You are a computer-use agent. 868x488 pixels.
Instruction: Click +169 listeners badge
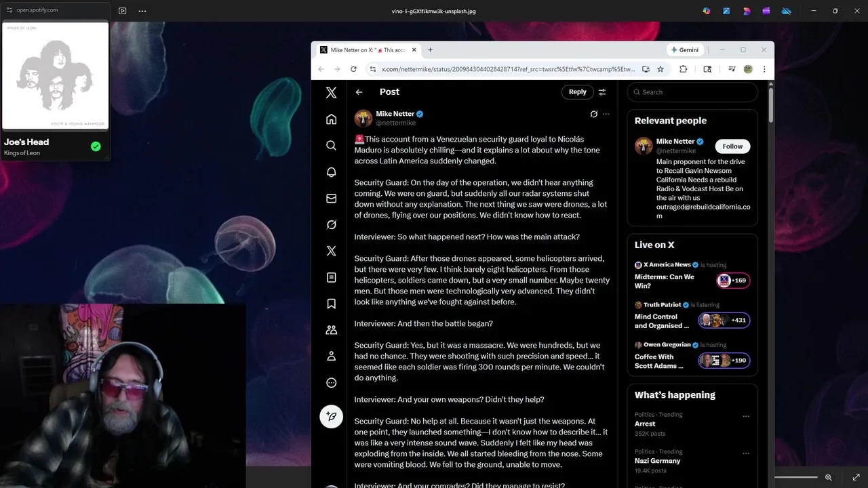[x=733, y=280]
